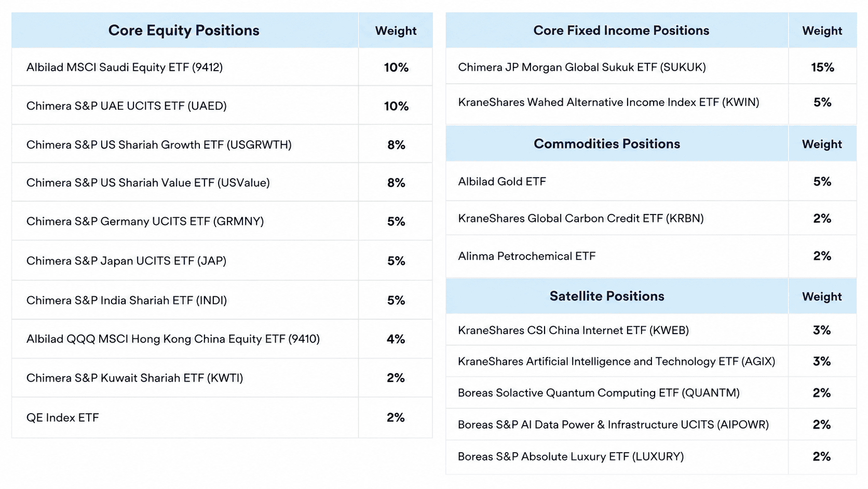The width and height of the screenshot is (868, 489).
Task: Click the 8% weight for US Shariah Value ETF
Action: (x=396, y=182)
